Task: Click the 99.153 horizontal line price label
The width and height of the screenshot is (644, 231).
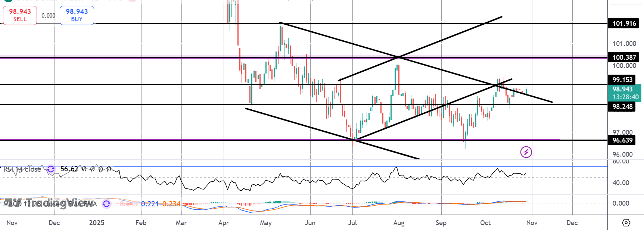Action: click(x=622, y=80)
